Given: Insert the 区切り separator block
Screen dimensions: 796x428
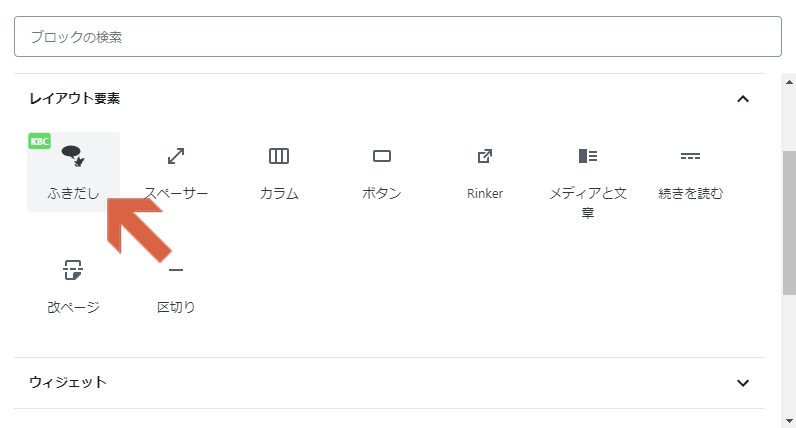Looking at the screenshot, I should [176, 285].
